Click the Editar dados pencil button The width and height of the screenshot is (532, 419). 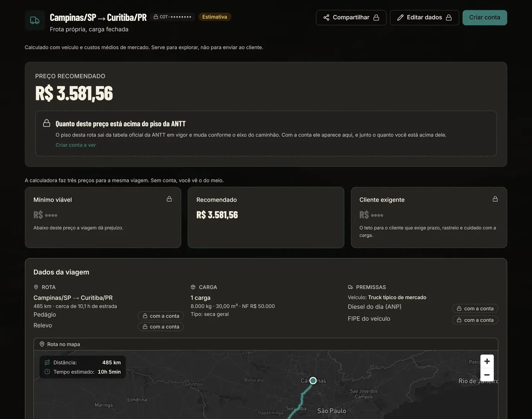click(424, 18)
